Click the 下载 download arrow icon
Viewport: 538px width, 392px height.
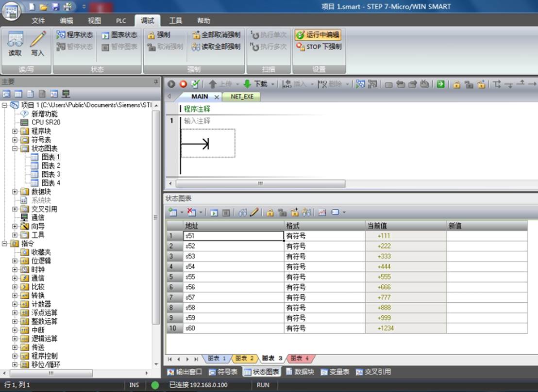(x=247, y=84)
